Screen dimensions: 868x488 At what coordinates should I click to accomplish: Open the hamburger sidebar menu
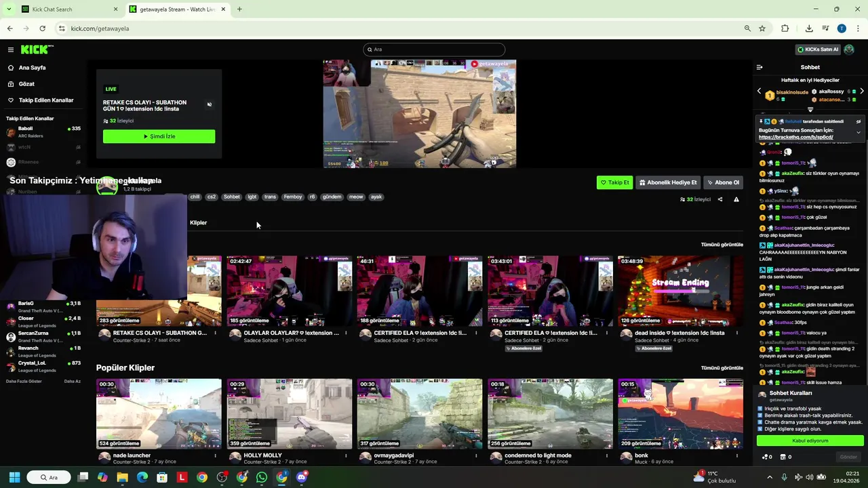coord(11,49)
